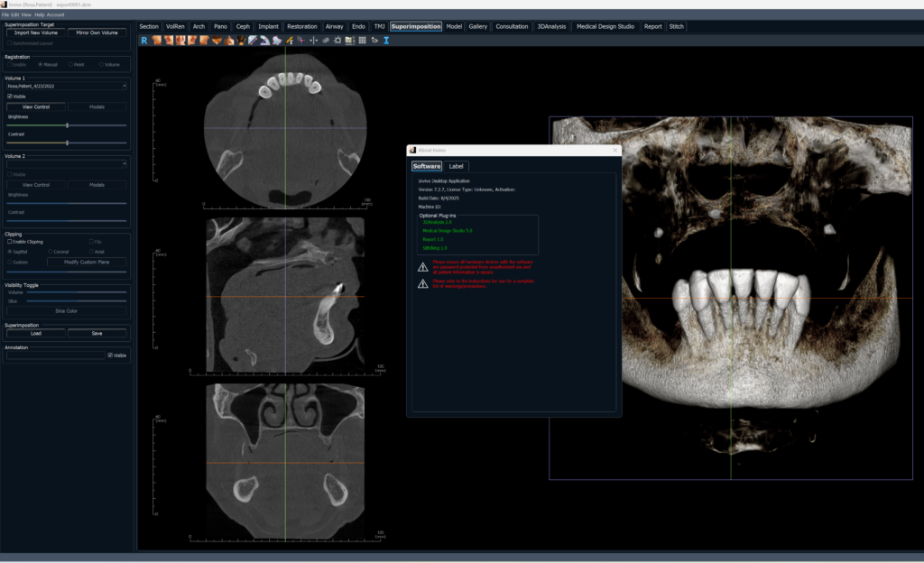This screenshot has width=924, height=563.
Task: Toggle the Annotation Visible checkbox
Action: point(110,355)
